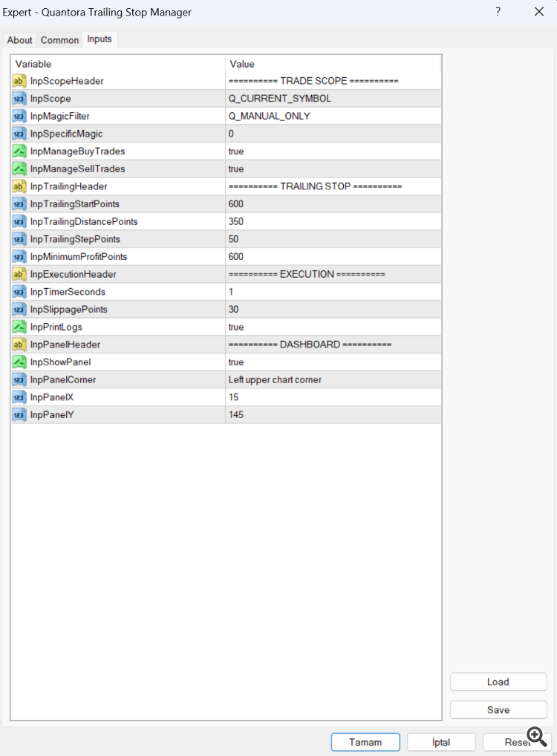Click the Tamam confirm button
Screen dimensions: 557x756
[x=365, y=742]
